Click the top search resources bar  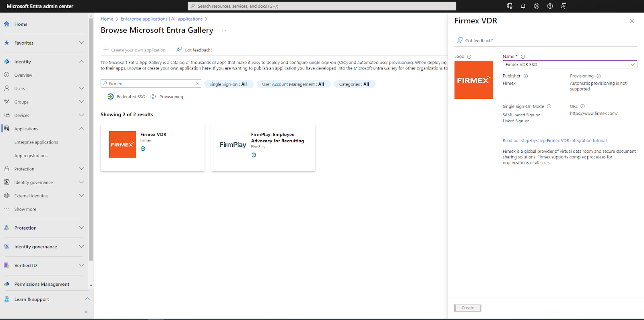tap(322, 6)
